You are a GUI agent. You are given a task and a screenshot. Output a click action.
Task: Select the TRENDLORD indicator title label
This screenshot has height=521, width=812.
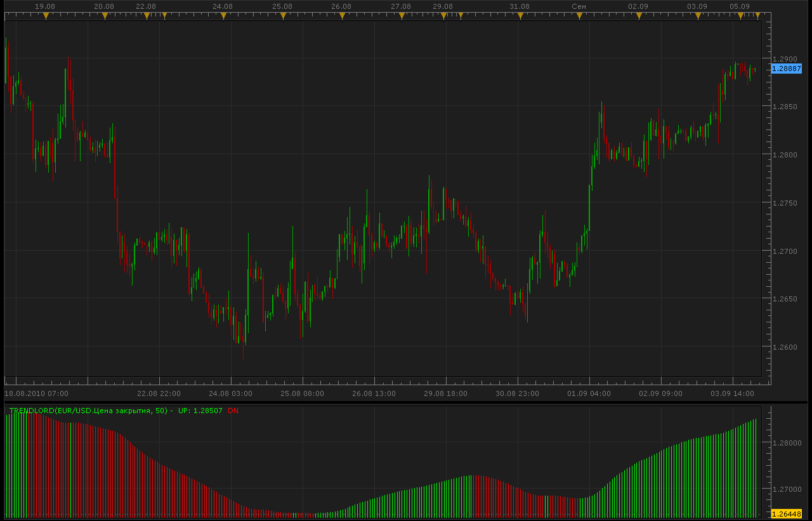(x=88, y=411)
